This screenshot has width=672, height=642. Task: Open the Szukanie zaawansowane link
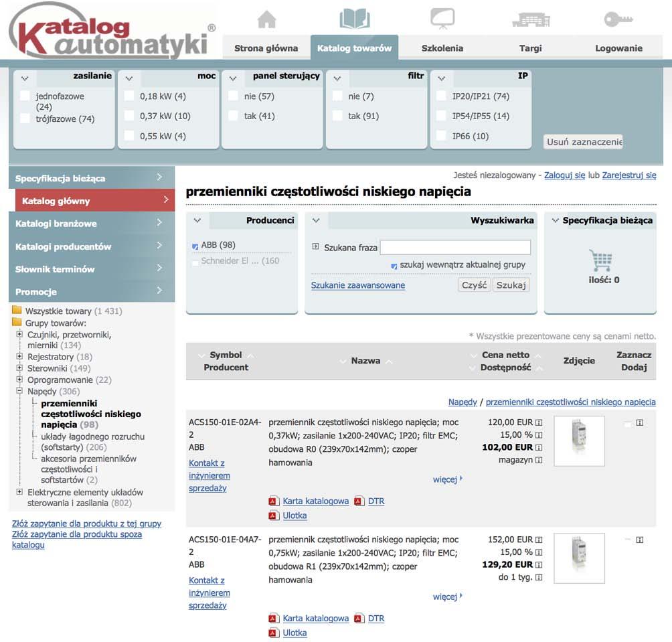[x=358, y=285]
